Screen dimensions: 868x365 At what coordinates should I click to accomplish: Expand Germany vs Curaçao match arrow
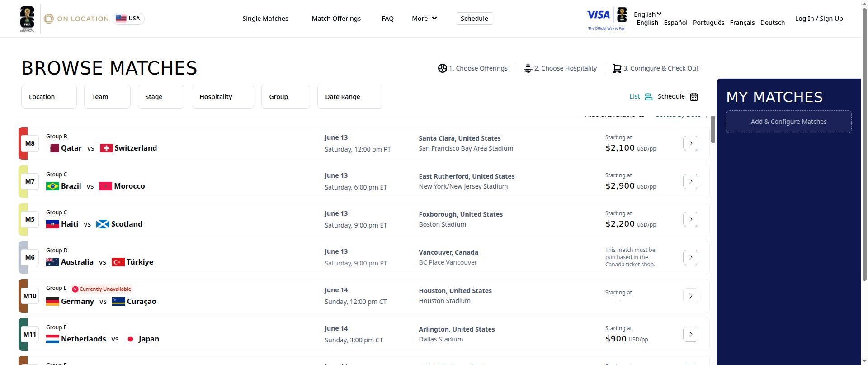690,296
